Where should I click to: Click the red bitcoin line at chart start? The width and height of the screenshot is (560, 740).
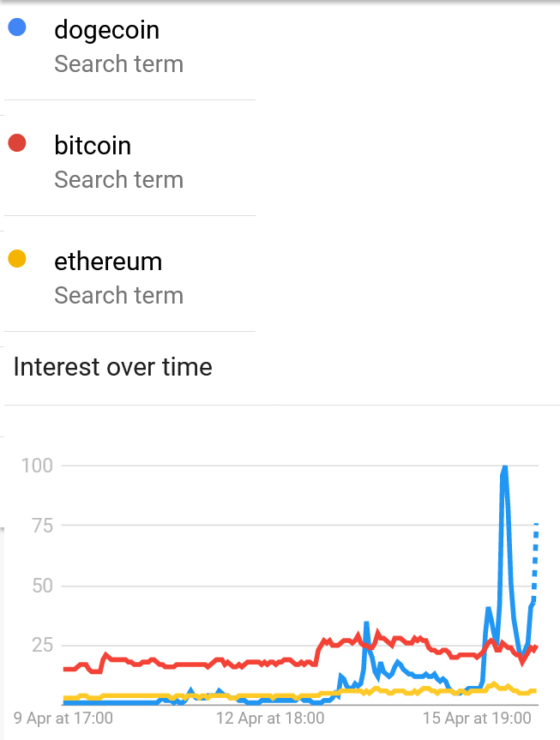(66, 669)
